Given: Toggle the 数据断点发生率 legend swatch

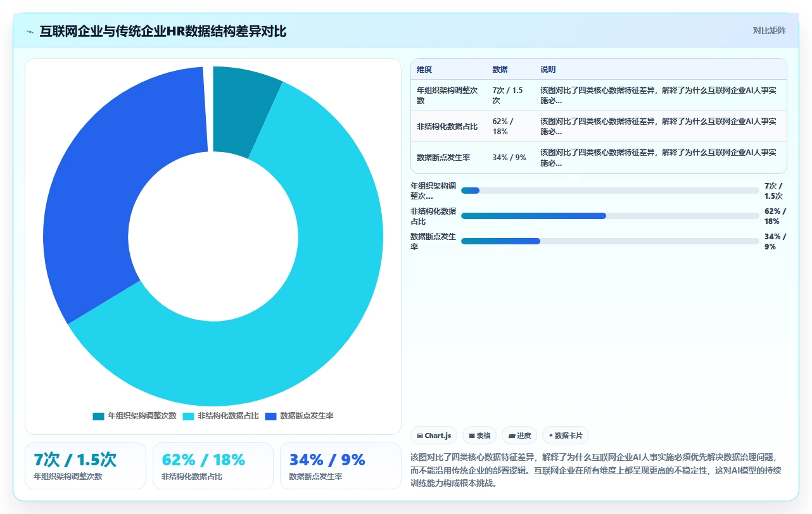Looking at the screenshot, I should pyautogui.click(x=270, y=416).
